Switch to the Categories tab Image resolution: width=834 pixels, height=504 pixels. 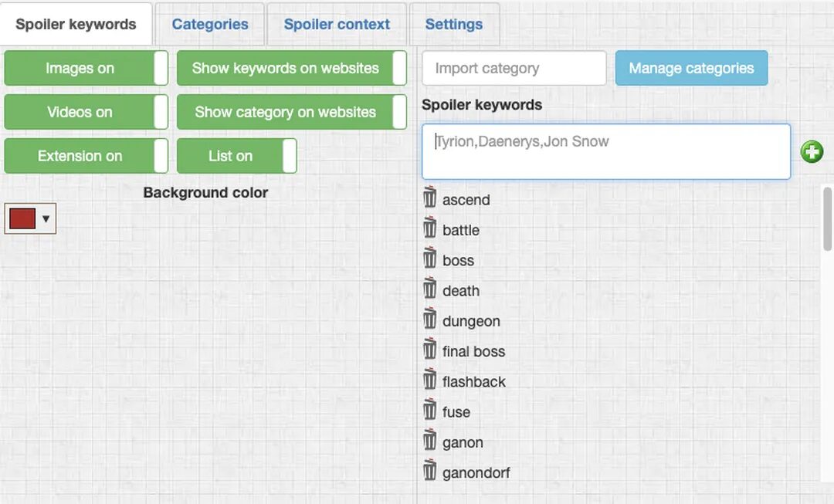[x=210, y=24]
